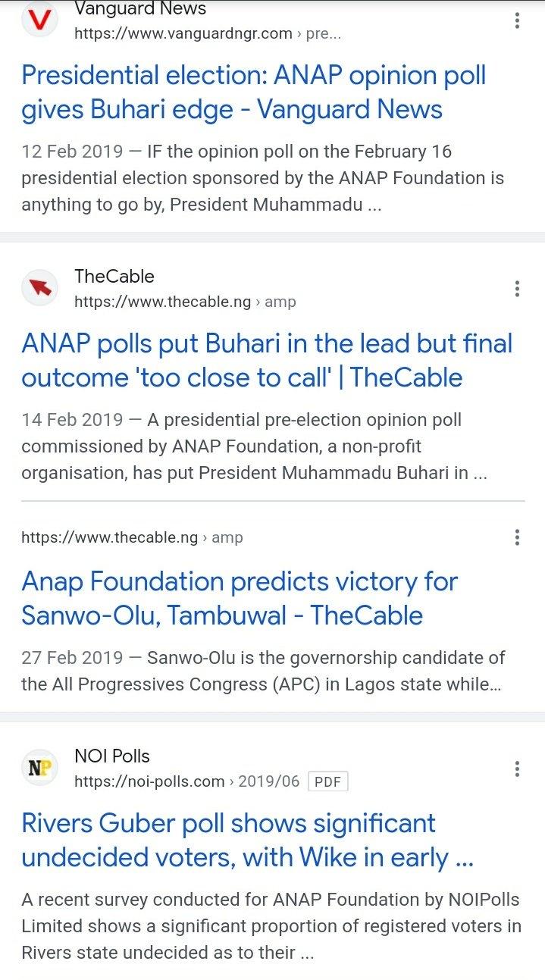The width and height of the screenshot is (545, 980).
Task: Click the Vanguard News red V favicon
Action: 39,20
